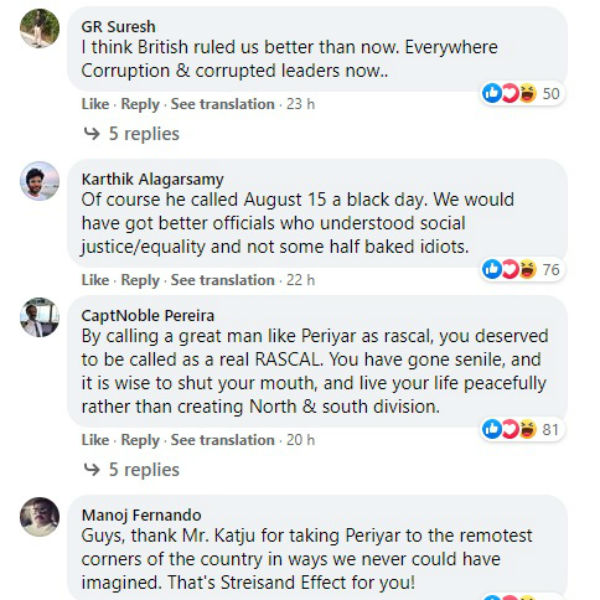The height and width of the screenshot is (600, 600).
Task: Open Karthik Alagarsamy's profile picture
Action: tap(40, 181)
